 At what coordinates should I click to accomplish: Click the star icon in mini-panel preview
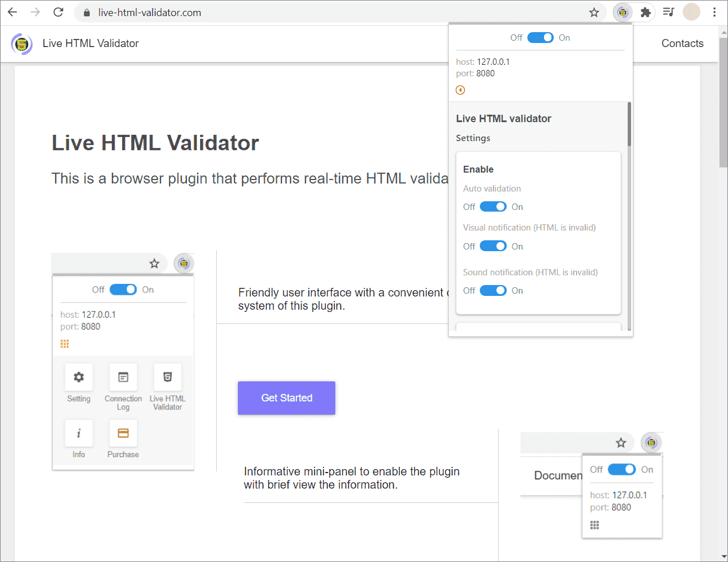point(621,443)
